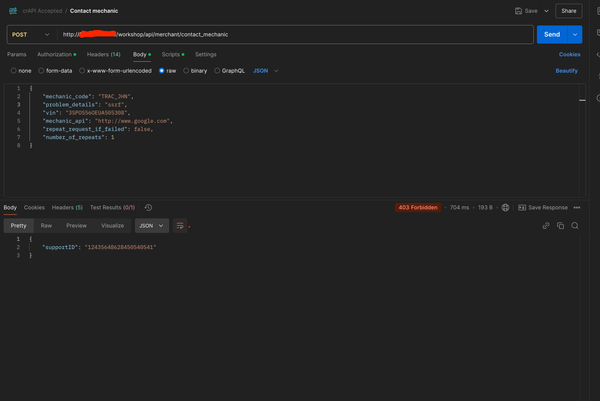Click the Share button
The width and height of the screenshot is (600, 401).
pyautogui.click(x=569, y=11)
